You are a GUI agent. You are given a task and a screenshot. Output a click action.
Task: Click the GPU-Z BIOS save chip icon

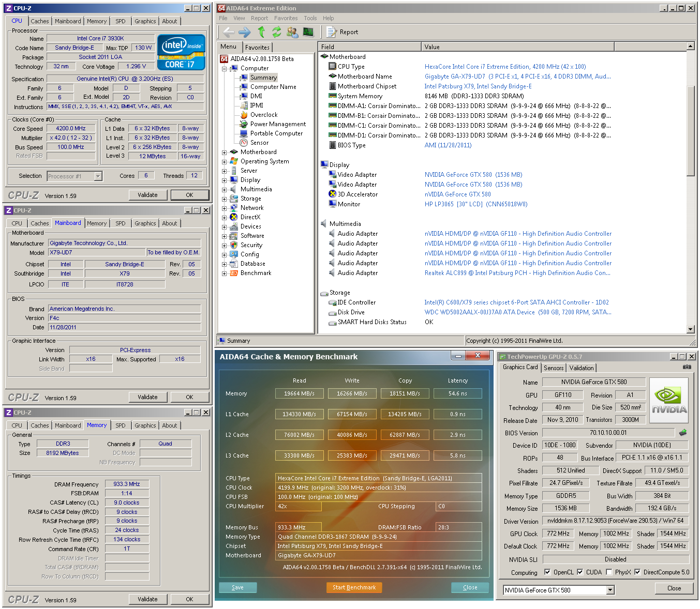pyautogui.click(x=683, y=433)
